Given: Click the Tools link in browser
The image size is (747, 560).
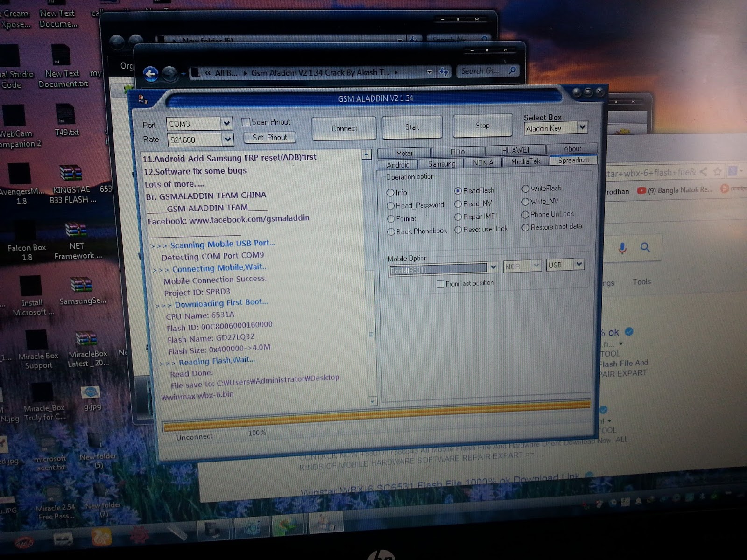Looking at the screenshot, I should [641, 281].
